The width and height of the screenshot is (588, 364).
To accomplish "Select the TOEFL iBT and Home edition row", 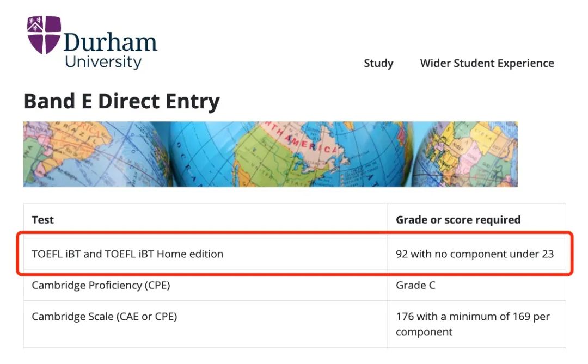I will coord(295,254).
